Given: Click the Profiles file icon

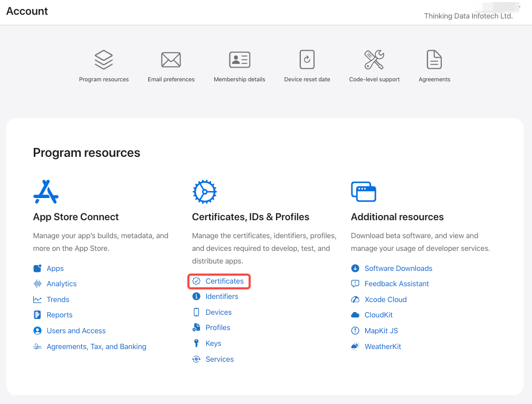Looking at the screenshot, I should coord(196,327).
